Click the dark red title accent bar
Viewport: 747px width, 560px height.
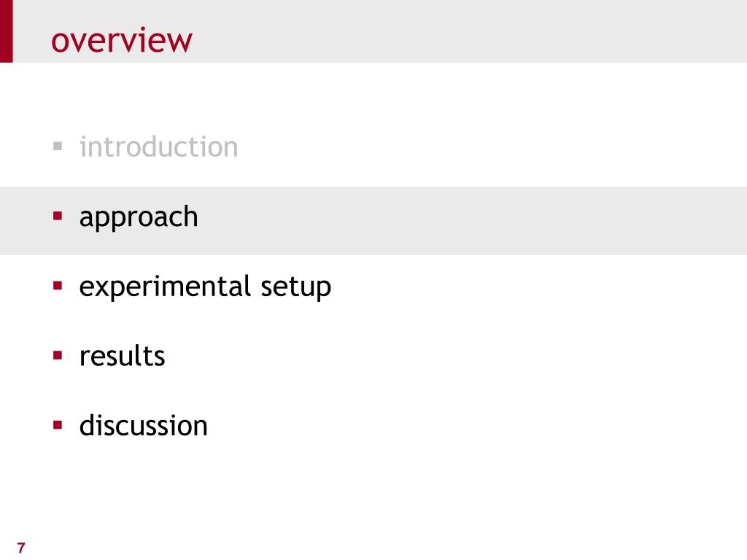point(6,31)
